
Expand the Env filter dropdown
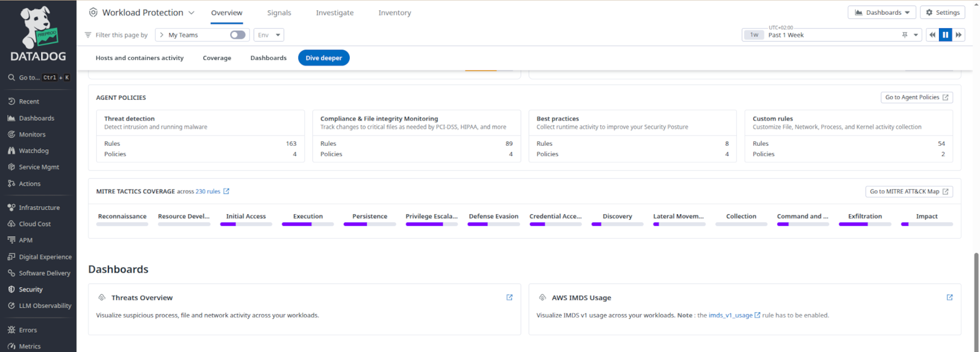tap(269, 35)
